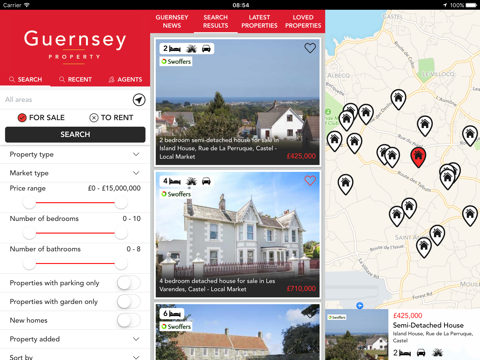The height and width of the screenshot is (360, 480).
Task: Tap the Swoffers logo on 4 bedroom listing
Action: pyautogui.click(x=176, y=194)
